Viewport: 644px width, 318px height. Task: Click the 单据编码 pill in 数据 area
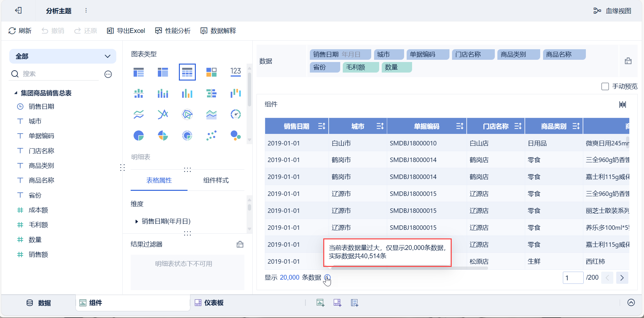coord(428,55)
